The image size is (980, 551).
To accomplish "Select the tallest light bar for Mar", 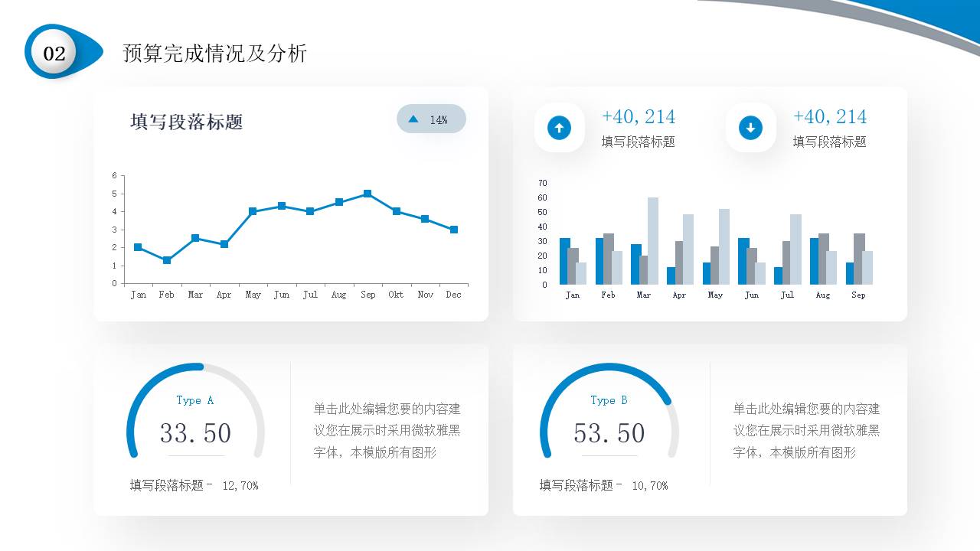I will (653, 240).
